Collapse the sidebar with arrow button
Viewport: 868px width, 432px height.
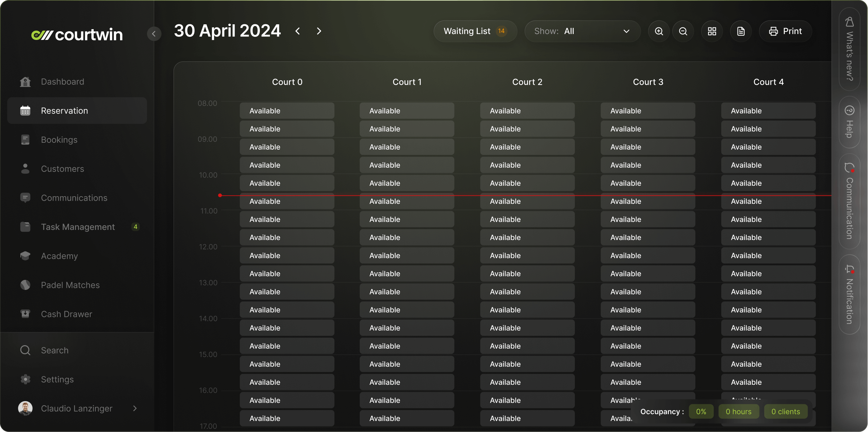coord(154,34)
